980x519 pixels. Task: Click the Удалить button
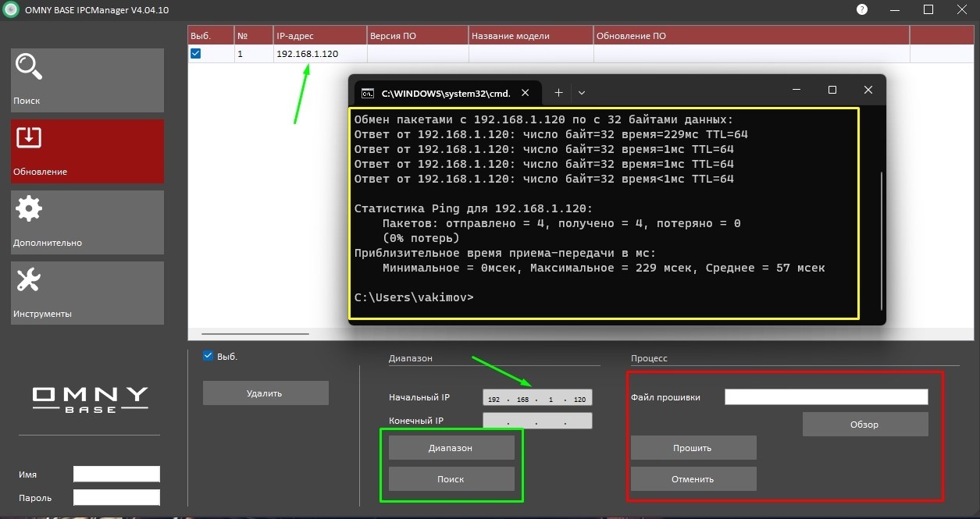(x=265, y=393)
